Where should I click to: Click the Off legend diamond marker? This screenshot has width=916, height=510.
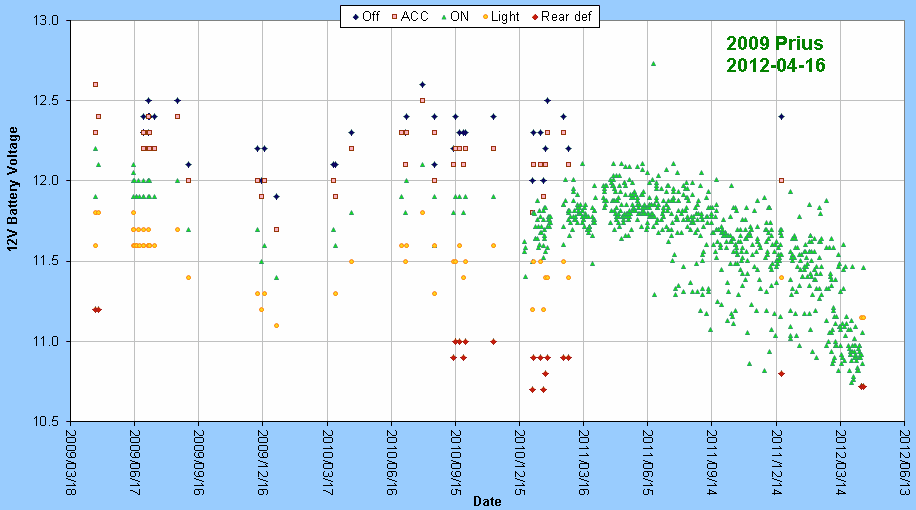tap(355, 17)
